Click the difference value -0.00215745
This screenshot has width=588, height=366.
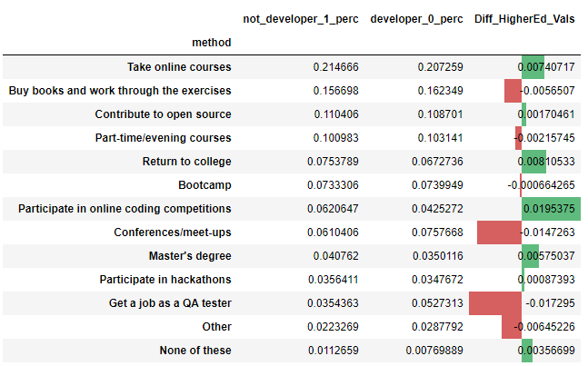[x=544, y=137]
